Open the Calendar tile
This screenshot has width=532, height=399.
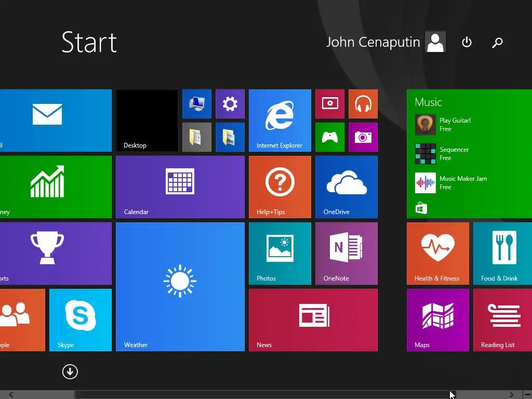[x=180, y=187]
